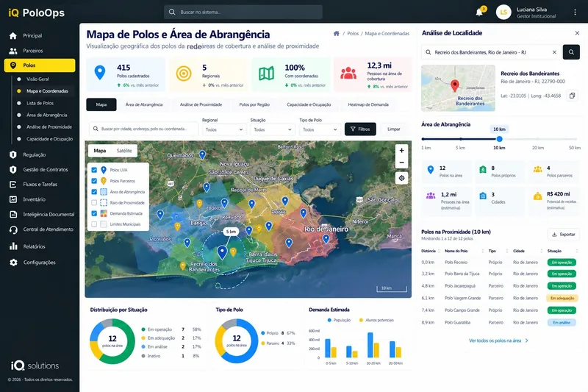Focus the Buscar no sistema search field
This screenshot has height=392, width=588.
tap(243, 12)
